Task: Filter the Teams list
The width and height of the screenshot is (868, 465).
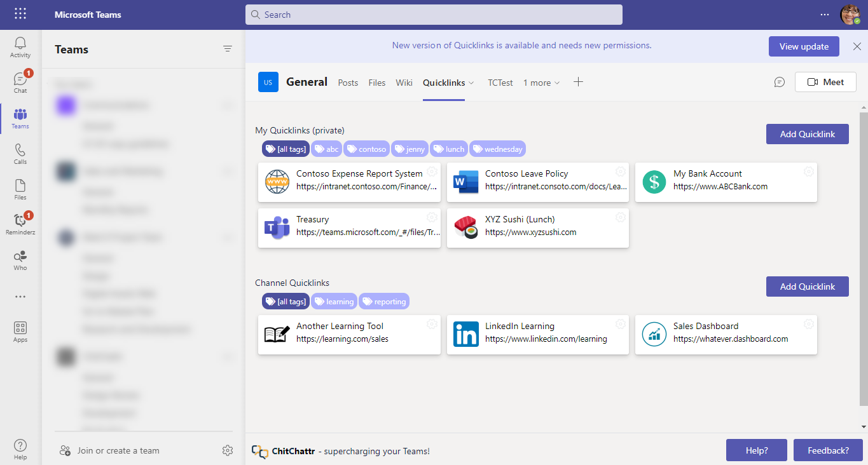Action: [x=228, y=49]
